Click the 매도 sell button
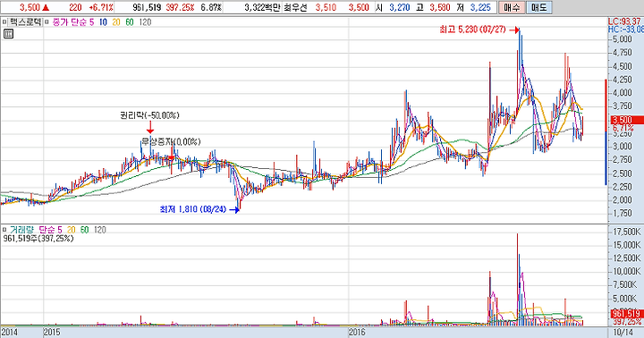This screenshot has height=338, width=644. [x=538, y=7]
